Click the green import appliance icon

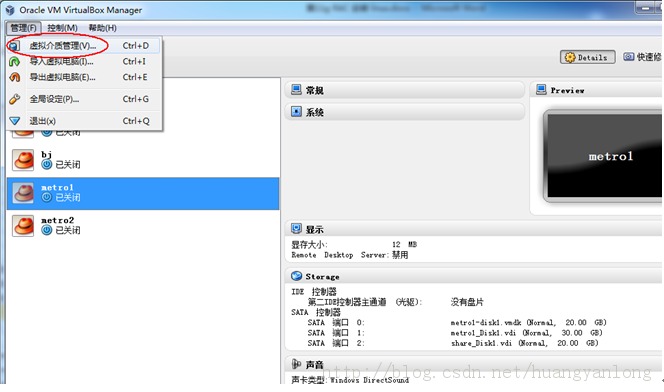coord(14,62)
